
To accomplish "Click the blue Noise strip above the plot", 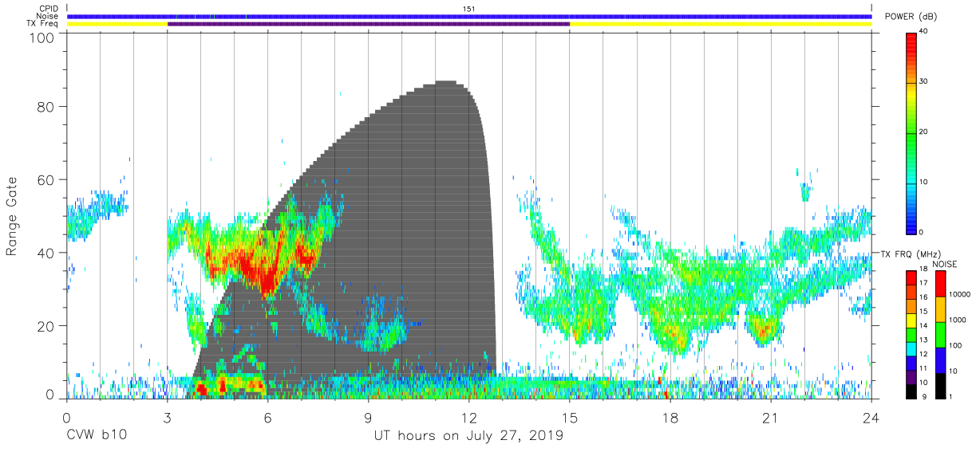I will [x=469, y=16].
